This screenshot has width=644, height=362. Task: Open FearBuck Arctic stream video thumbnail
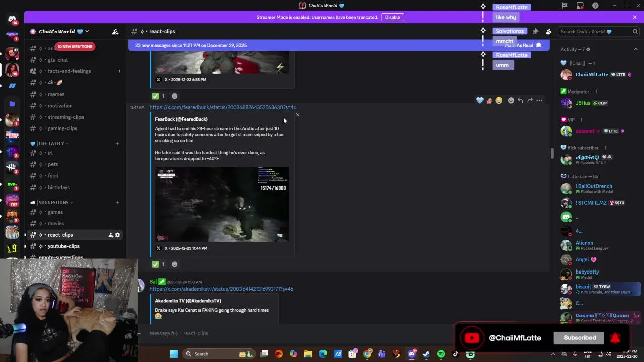[x=222, y=205]
